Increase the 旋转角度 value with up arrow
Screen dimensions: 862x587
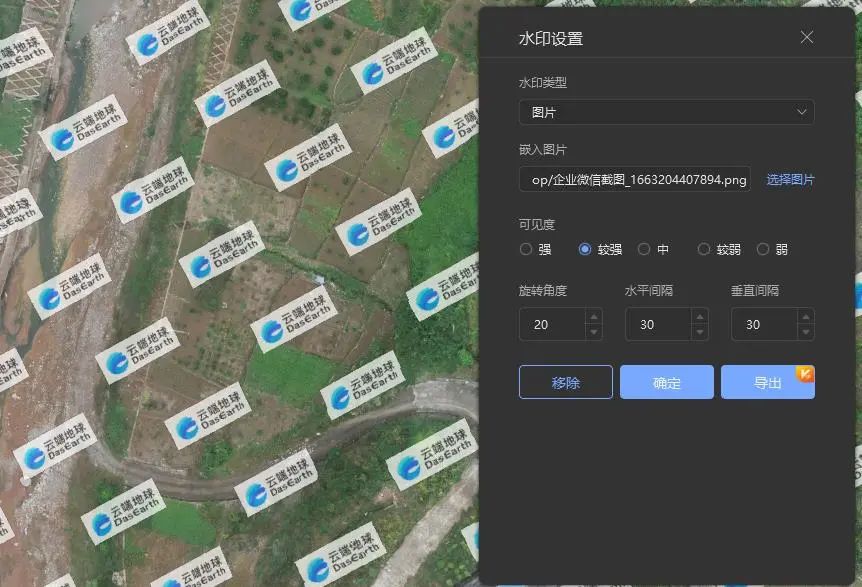point(594,317)
